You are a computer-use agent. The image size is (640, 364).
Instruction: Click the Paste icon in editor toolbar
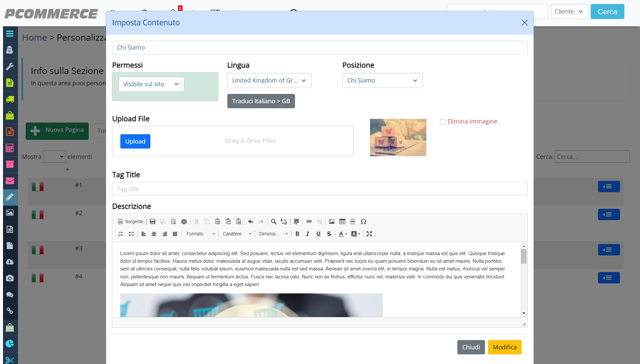pos(217,221)
